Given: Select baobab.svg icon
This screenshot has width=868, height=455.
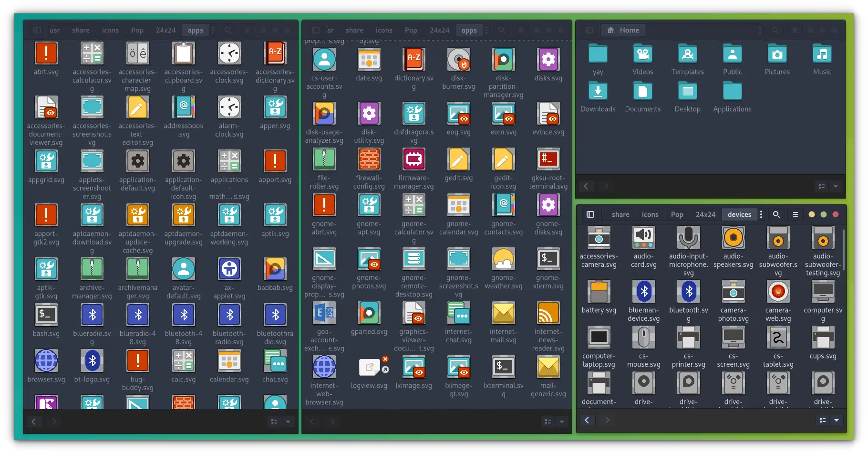Looking at the screenshot, I should [275, 269].
